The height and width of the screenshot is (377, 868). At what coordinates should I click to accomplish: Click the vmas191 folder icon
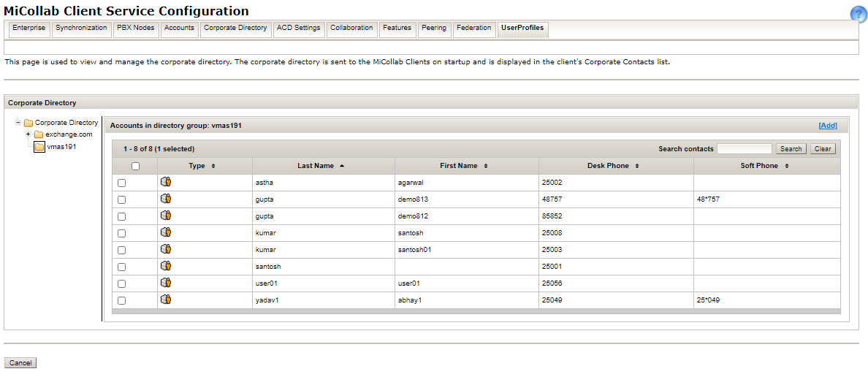(39, 147)
